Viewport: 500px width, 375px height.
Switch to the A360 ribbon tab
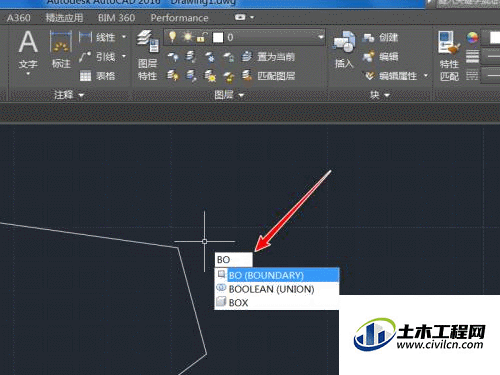coord(19,18)
